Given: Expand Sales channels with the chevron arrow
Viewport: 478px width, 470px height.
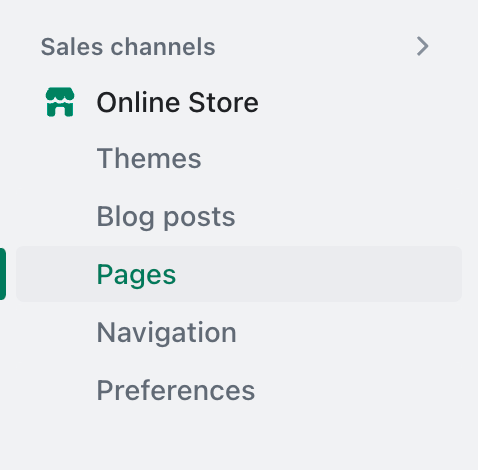Looking at the screenshot, I should [422, 46].
